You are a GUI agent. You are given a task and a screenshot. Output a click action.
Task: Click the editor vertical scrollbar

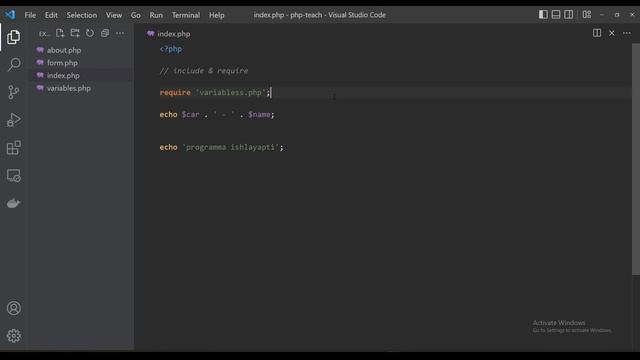point(636,159)
